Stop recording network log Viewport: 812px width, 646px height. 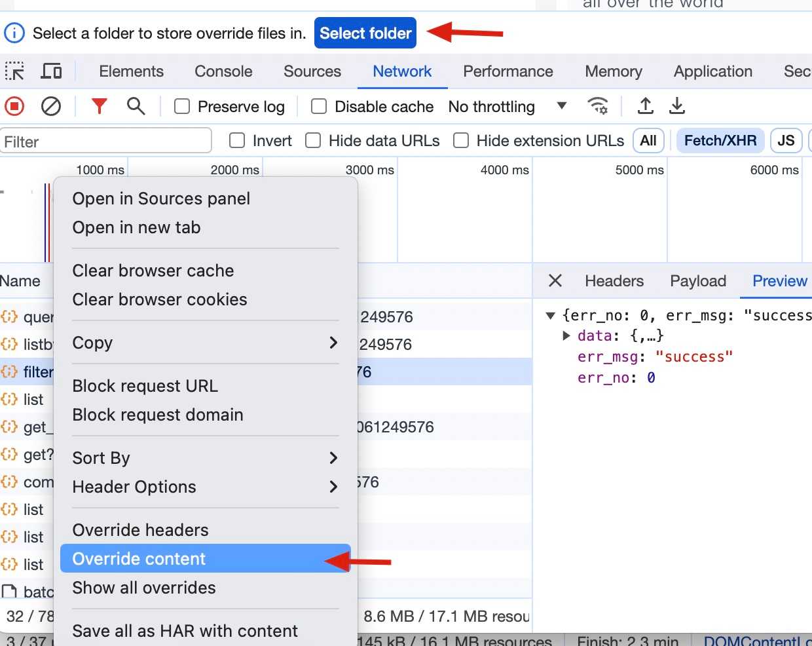14,106
